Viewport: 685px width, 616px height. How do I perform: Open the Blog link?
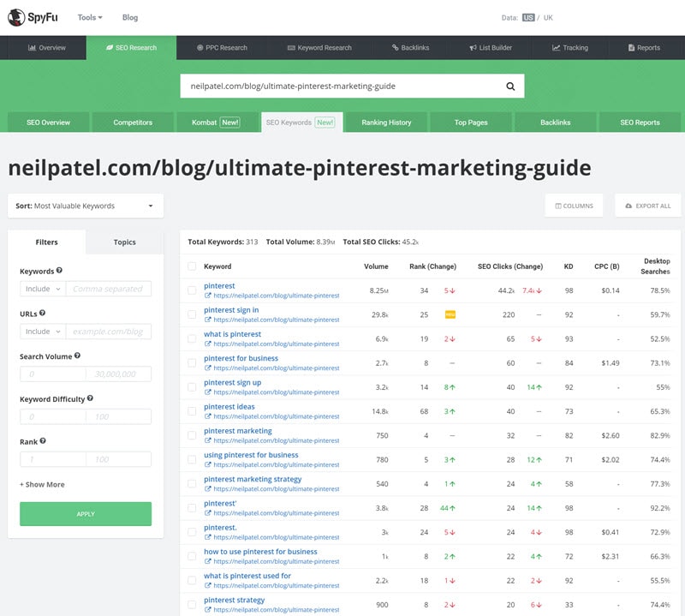pos(130,17)
